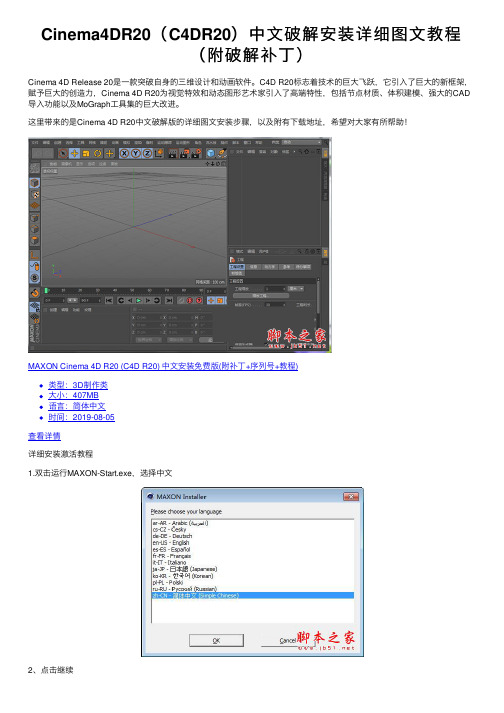The height and width of the screenshot is (713, 504).
Task: Click the green Play Forward button
Action: pos(138,301)
